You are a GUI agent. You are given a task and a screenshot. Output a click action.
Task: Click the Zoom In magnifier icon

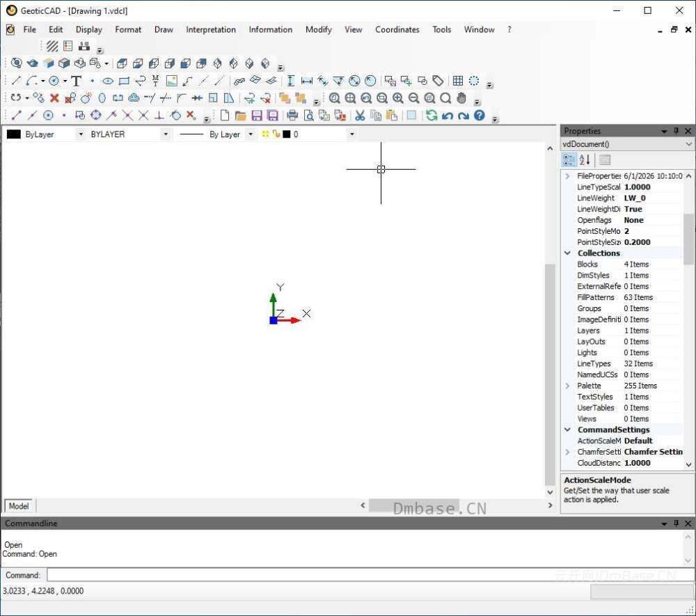pos(398,98)
